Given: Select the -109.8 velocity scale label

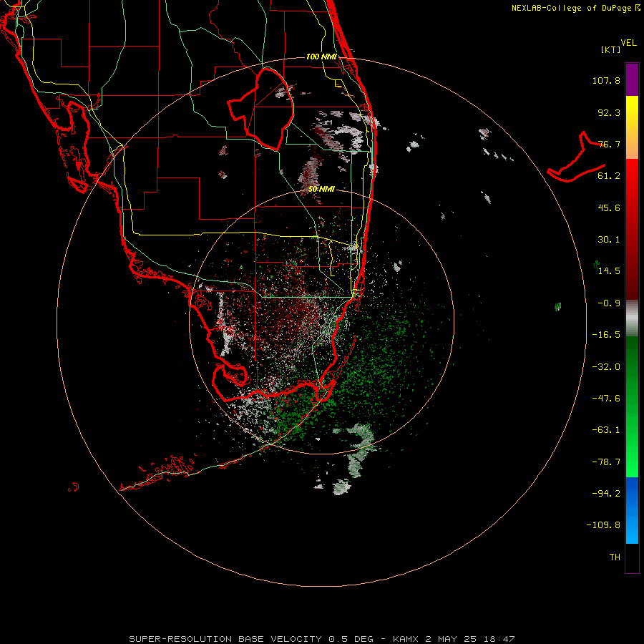Looking at the screenshot, I should click(603, 525).
